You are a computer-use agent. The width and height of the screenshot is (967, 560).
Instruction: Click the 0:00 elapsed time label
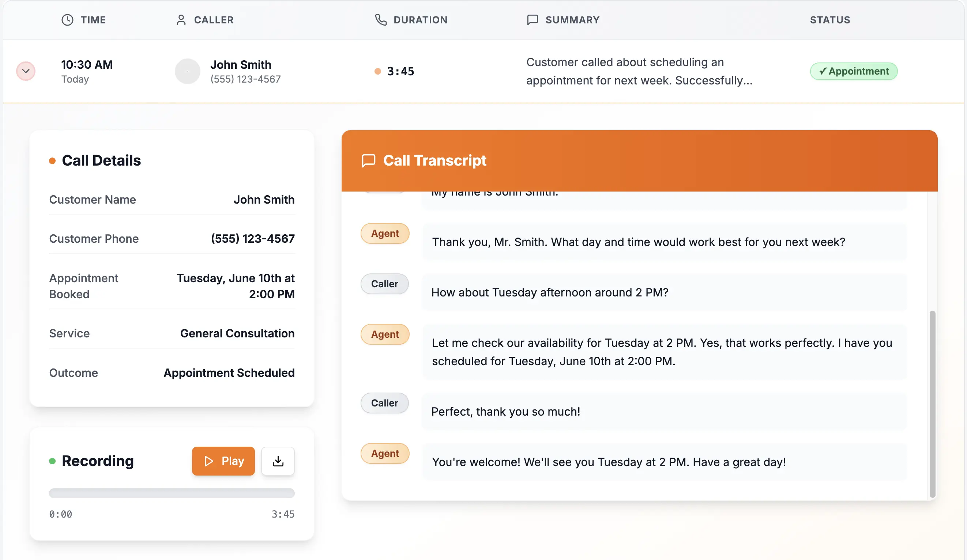tap(61, 514)
